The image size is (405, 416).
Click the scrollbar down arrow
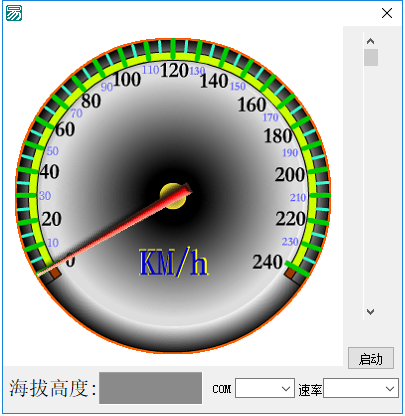coord(370,312)
